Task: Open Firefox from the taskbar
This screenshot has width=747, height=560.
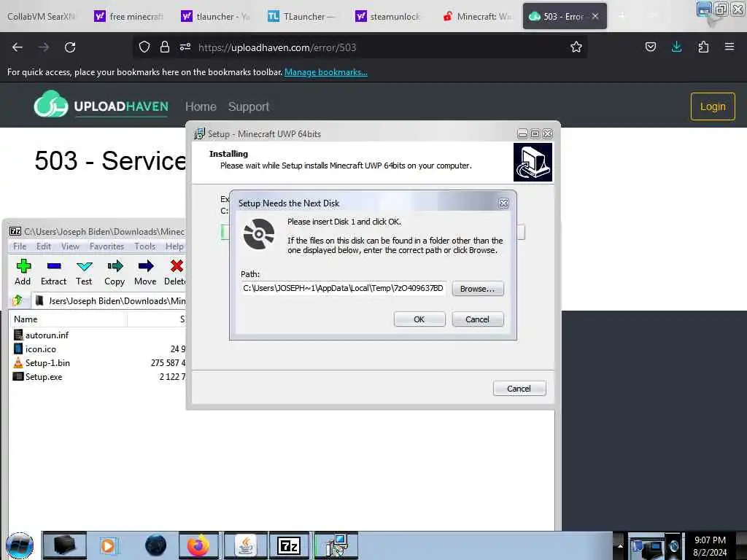Action: pyautogui.click(x=198, y=545)
